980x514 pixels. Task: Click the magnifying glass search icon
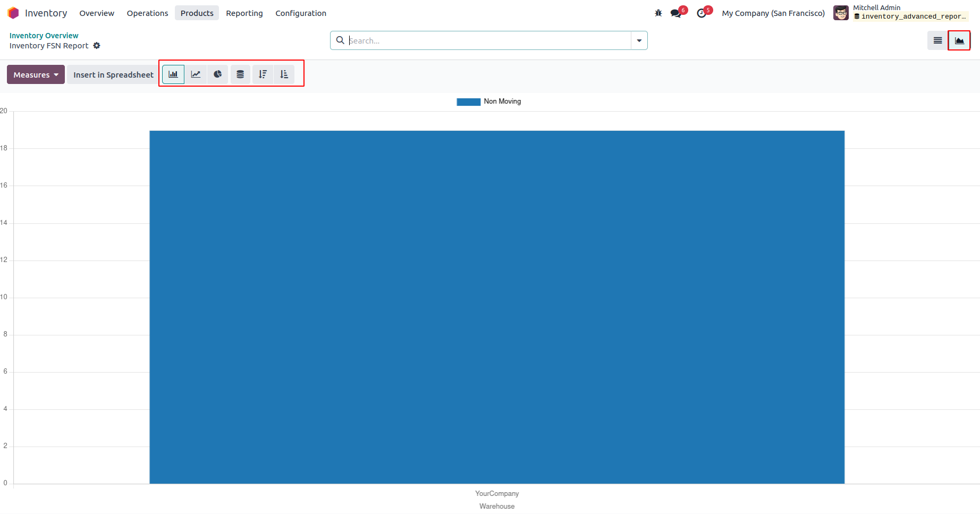(340, 40)
